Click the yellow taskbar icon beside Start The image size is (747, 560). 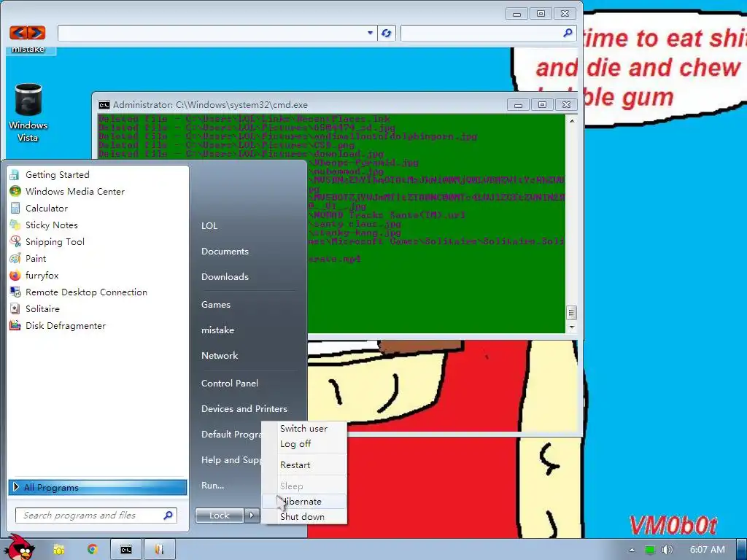tap(58, 550)
